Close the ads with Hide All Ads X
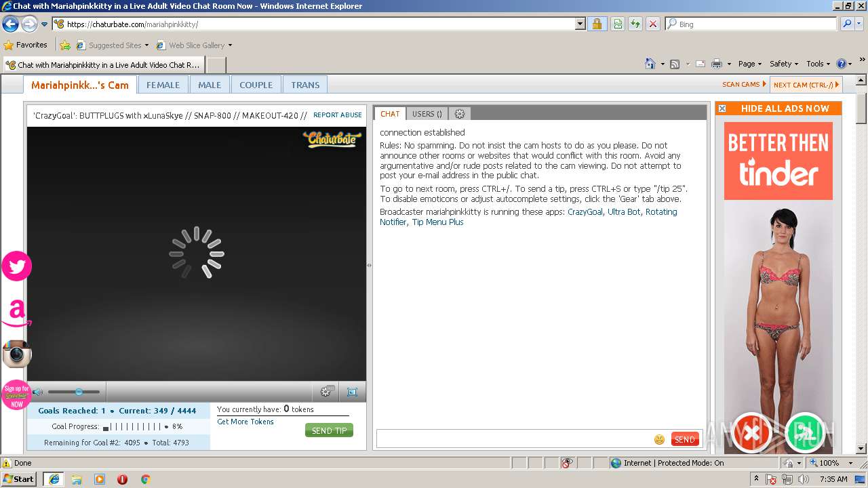Image resolution: width=868 pixels, height=488 pixels. pyautogui.click(x=722, y=108)
